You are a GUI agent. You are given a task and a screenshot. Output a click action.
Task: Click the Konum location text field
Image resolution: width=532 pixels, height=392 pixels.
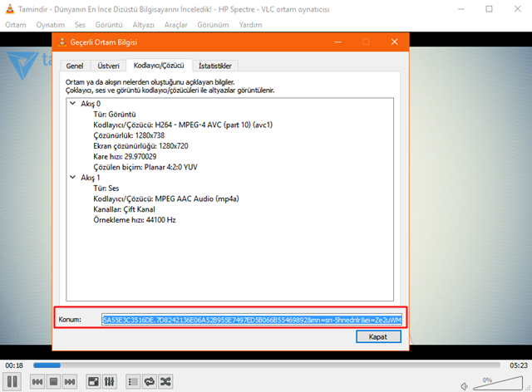(252, 320)
